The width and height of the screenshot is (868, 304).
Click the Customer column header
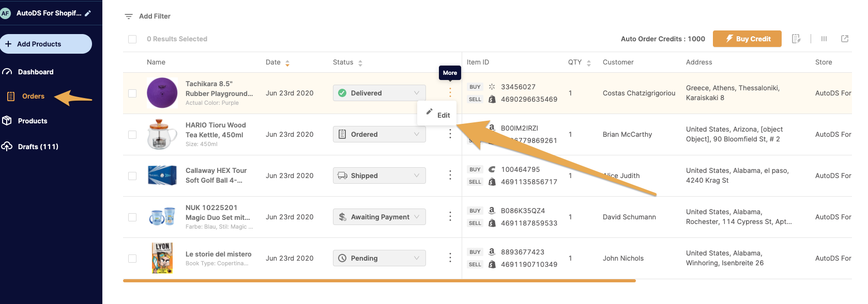(x=618, y=62)
